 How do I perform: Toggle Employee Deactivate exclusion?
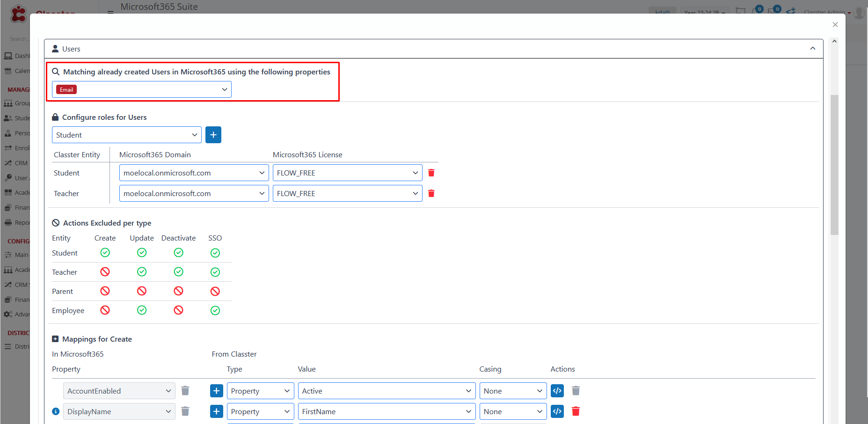point(179,310)
